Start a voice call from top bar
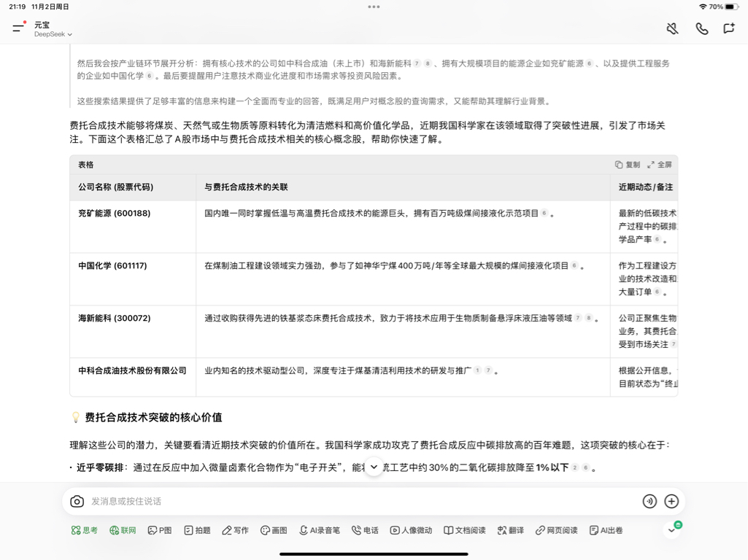Image resolution: width=748 pixels, height=560 pixels. pos(701,28)
